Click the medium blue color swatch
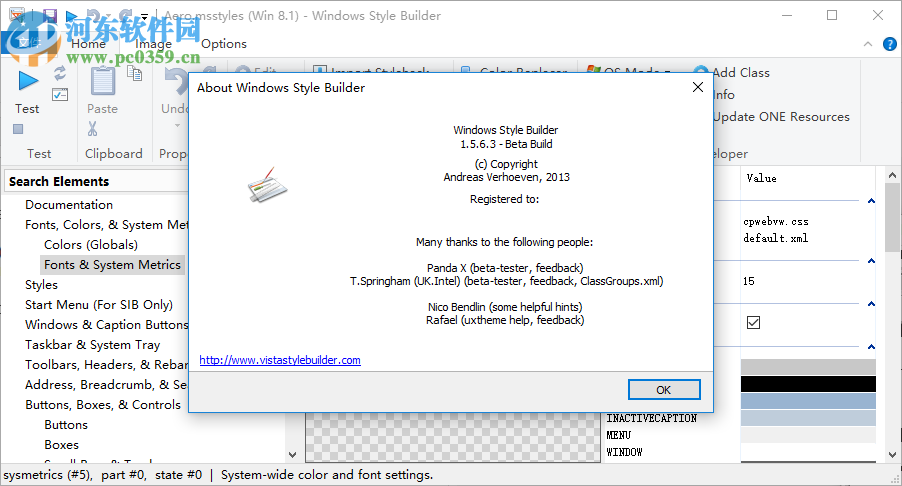 (808, 401)
